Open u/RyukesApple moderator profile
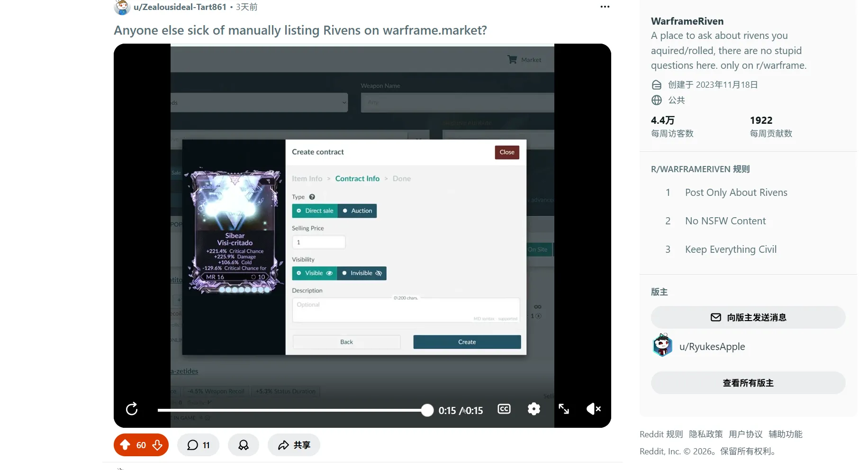The height and width of the screenshot is (470, 868). coord(712,346)
